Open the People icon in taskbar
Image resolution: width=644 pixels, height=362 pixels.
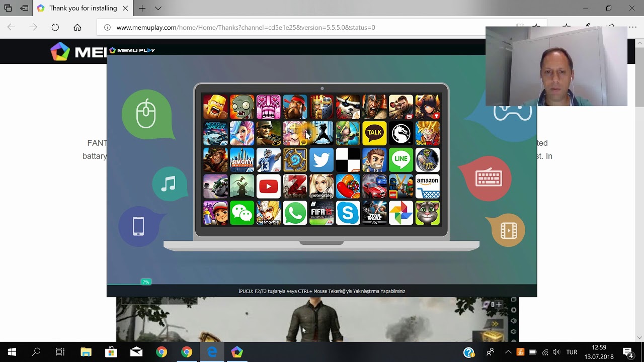click(x=490, y=352)
